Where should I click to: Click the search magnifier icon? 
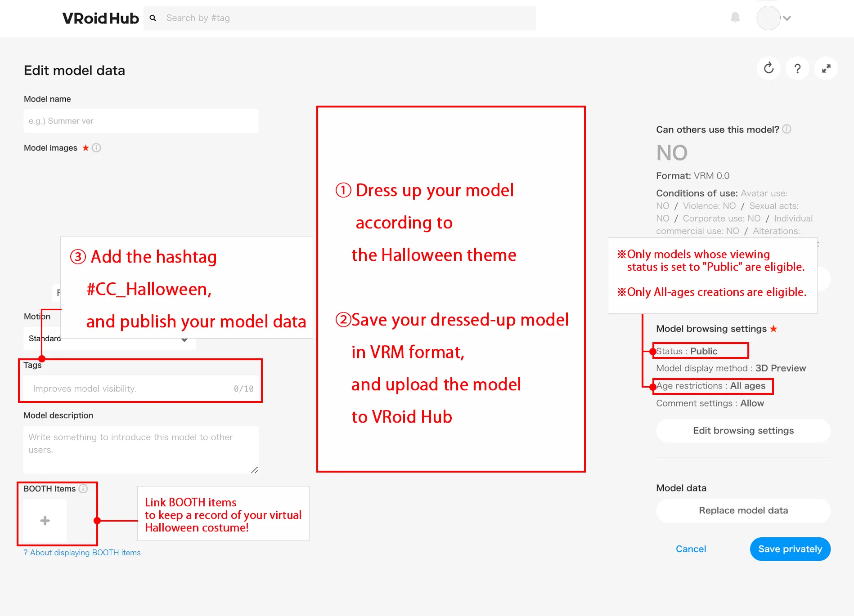pos(153,18)
